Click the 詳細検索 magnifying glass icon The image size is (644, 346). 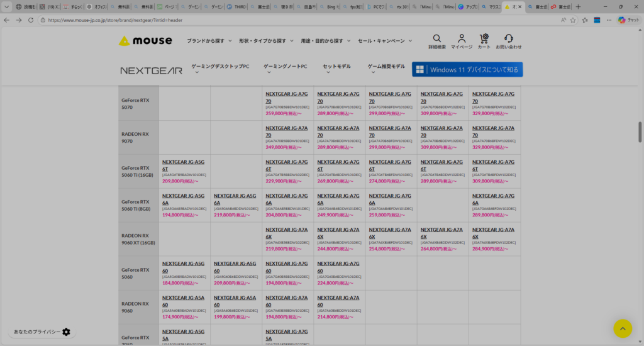[x=436, y=38]
